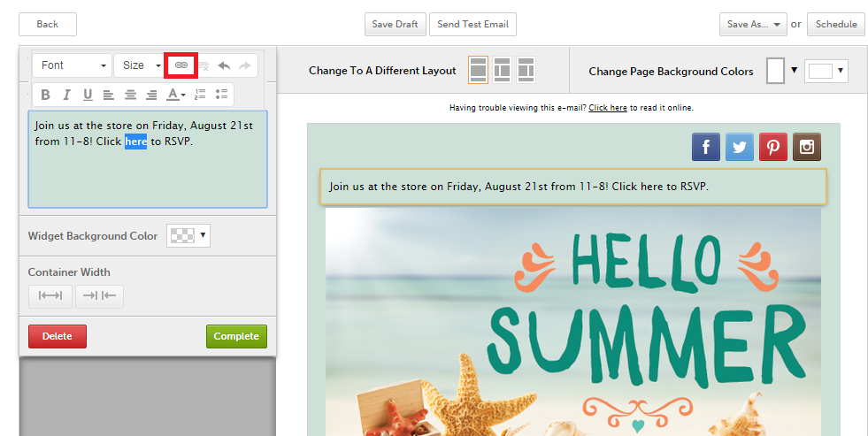
Task: Expand the Save As dropdown
Action: coord(753,25)
